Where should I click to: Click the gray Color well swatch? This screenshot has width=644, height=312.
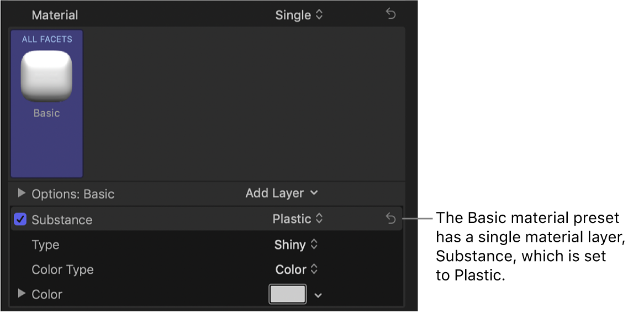click(x=287, y=294)
